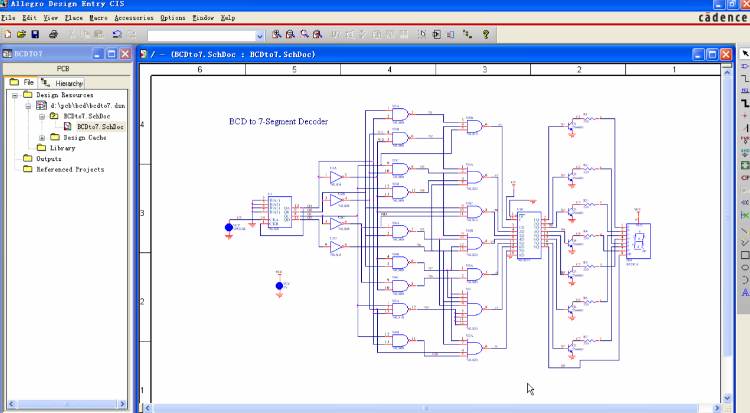Click the Open file folder icon
The image size is (750, 413).
pos(21,34)
